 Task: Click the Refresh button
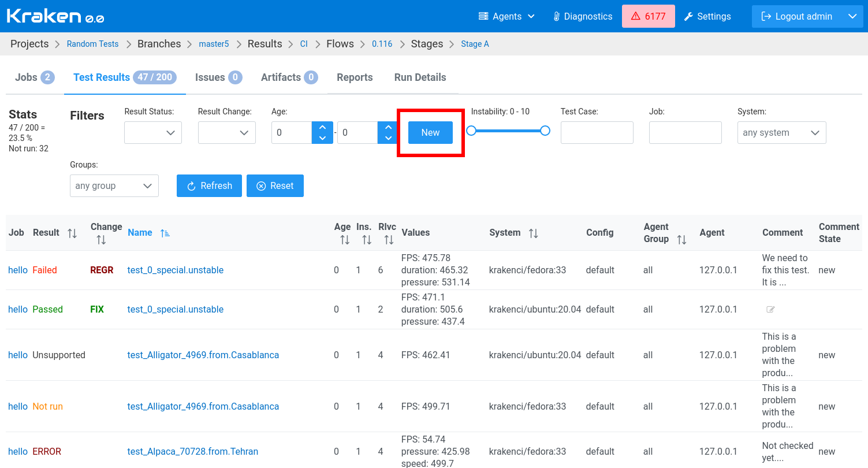coord(209,185)
